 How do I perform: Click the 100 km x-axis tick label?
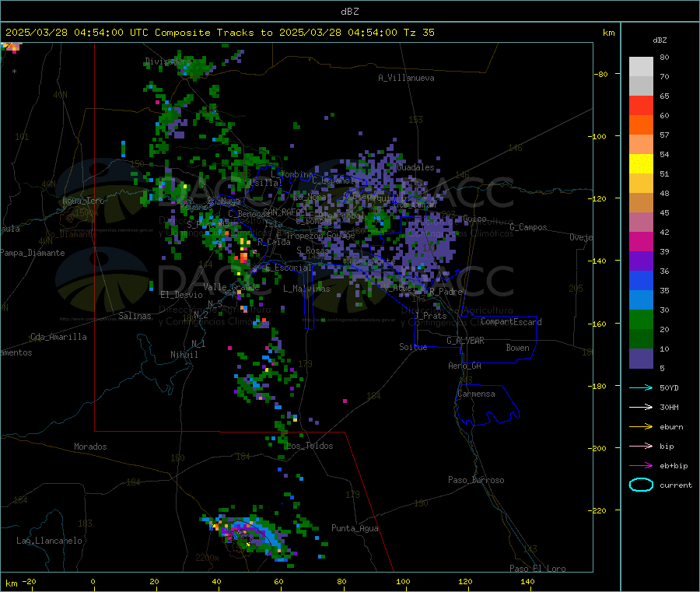403,581
